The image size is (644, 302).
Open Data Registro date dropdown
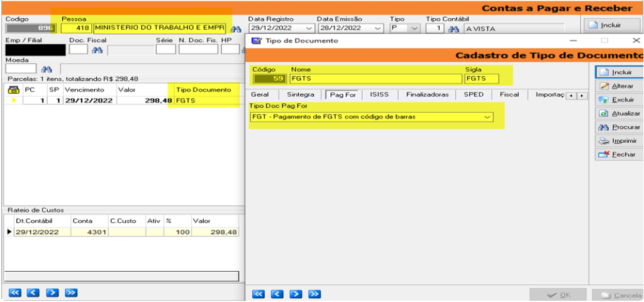309,28
